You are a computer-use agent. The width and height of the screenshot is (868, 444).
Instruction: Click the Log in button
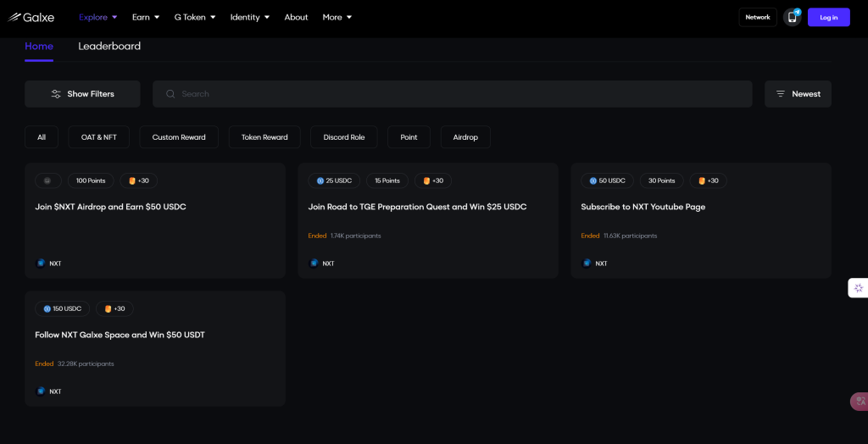pyautogui.click(x=829, y=17)
